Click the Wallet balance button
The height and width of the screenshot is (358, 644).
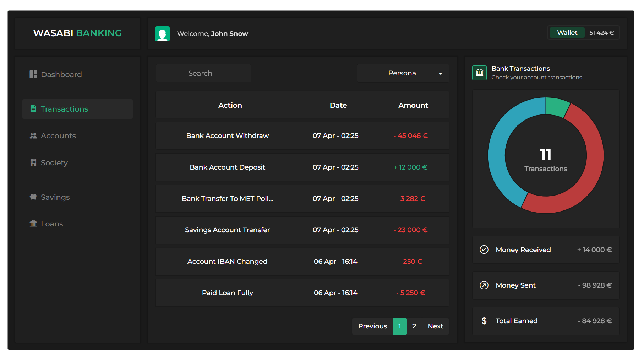coord(567,32)
